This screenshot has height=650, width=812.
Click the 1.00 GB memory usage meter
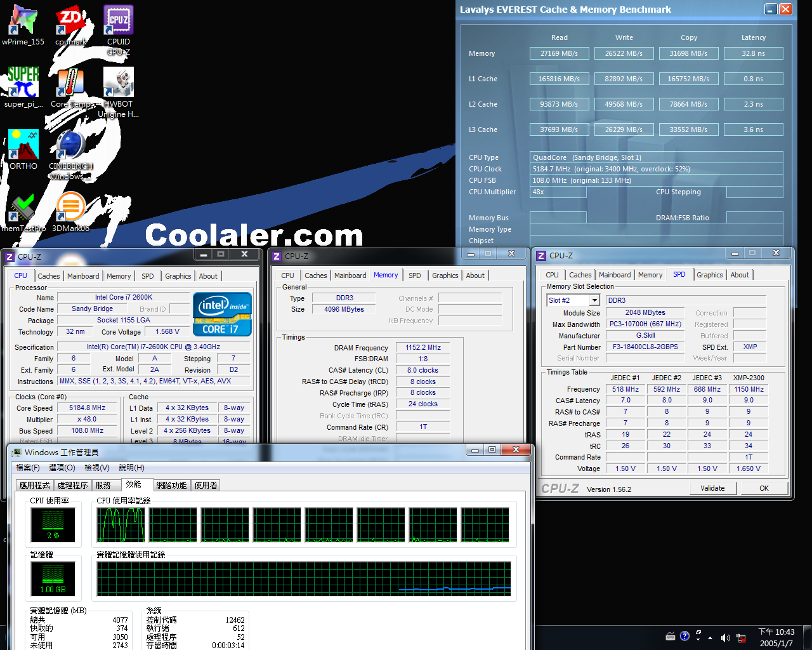pyautogui.click(x=53, y=578)
